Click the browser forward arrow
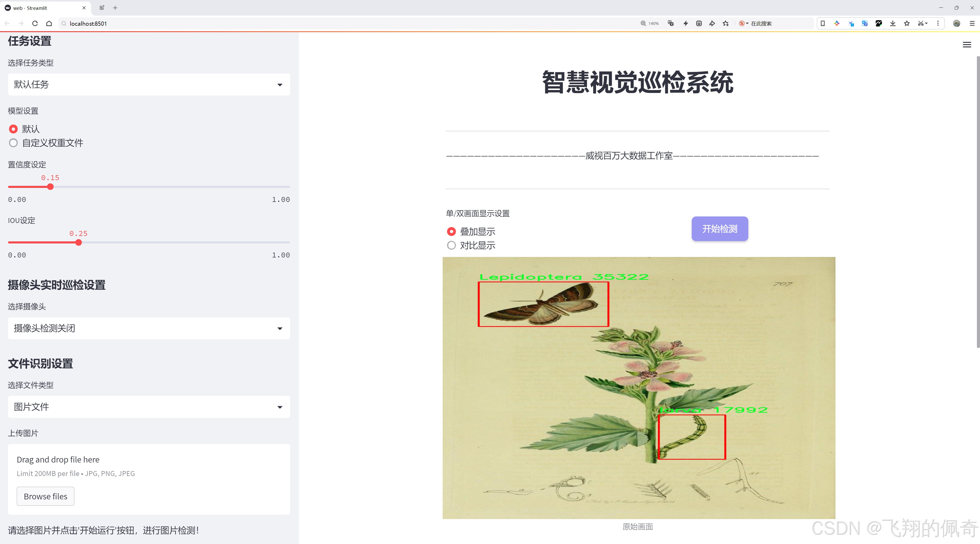 click(21, 24)
